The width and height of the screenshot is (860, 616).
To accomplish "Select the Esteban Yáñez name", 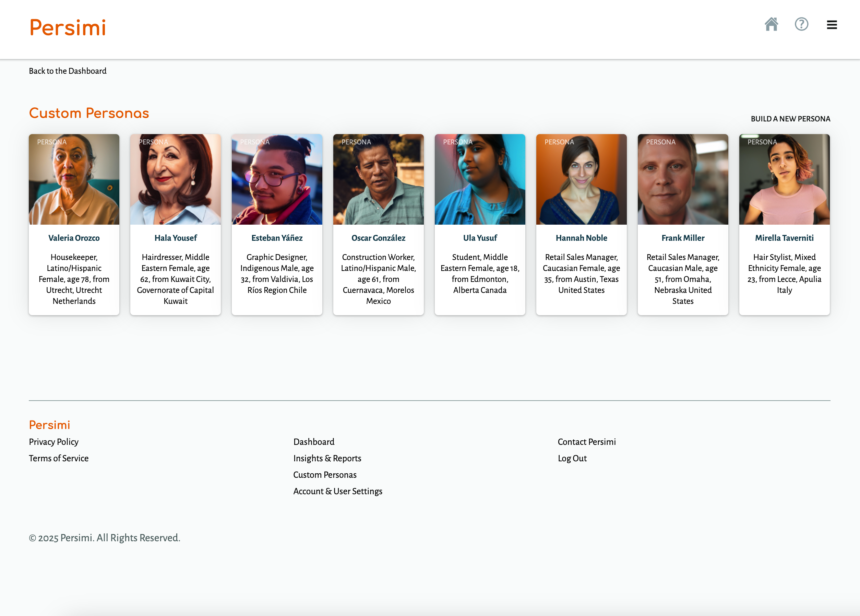I will point(277,238).
